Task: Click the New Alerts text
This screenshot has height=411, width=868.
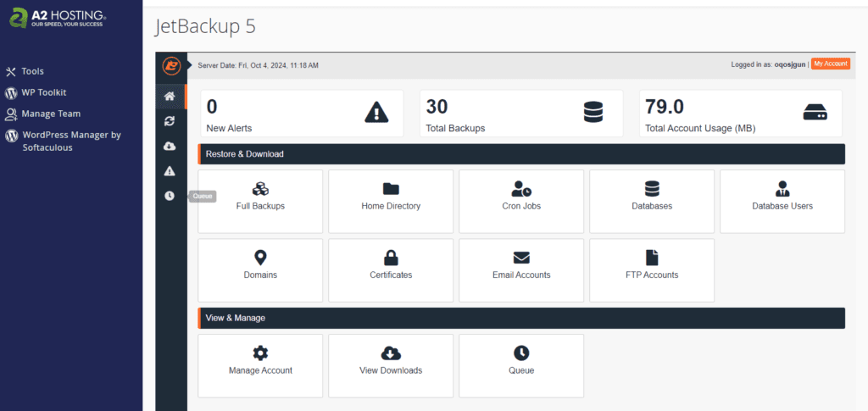Action: point(229,128)
